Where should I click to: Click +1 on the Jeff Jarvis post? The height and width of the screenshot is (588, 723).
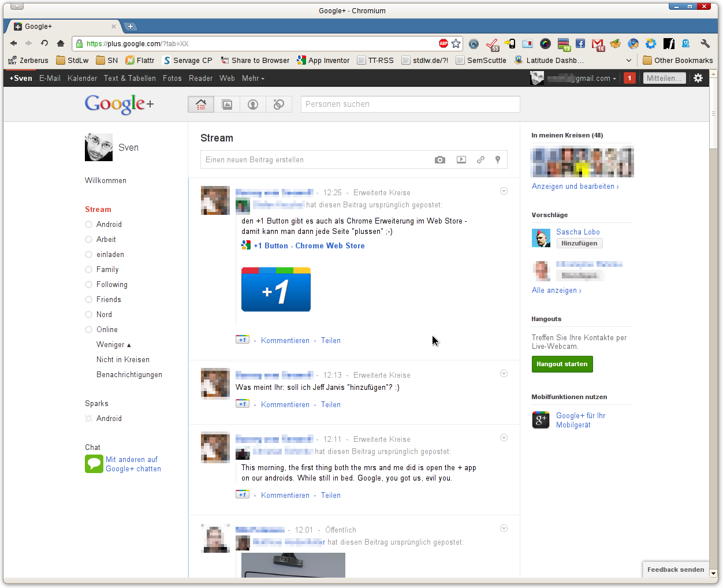coord(243,404)
